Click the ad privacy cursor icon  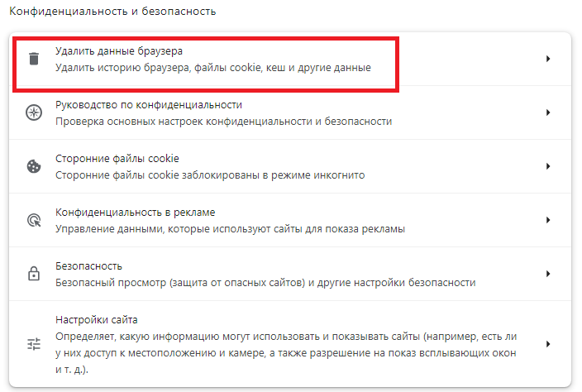(34, 220)
